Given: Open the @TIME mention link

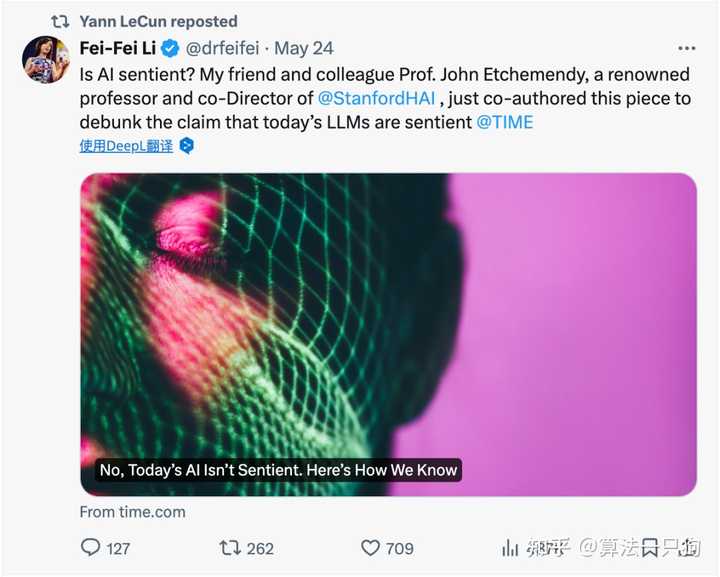Looking at the screenshot, I should click(505, 122).
